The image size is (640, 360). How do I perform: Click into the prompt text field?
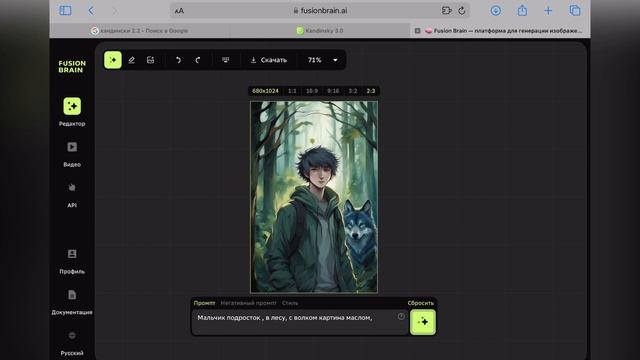pos(300,322)
